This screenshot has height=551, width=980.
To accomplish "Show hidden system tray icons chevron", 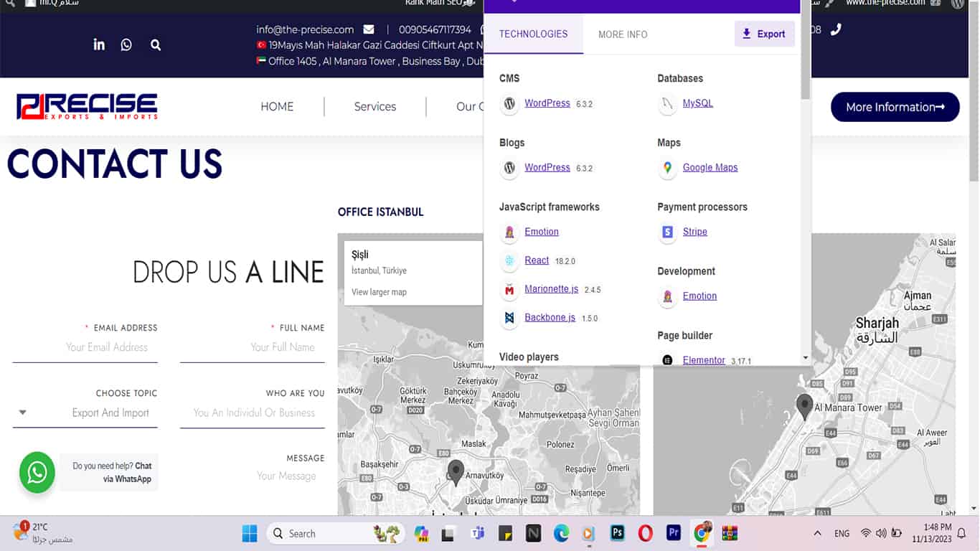I will [x=817, y=533].
